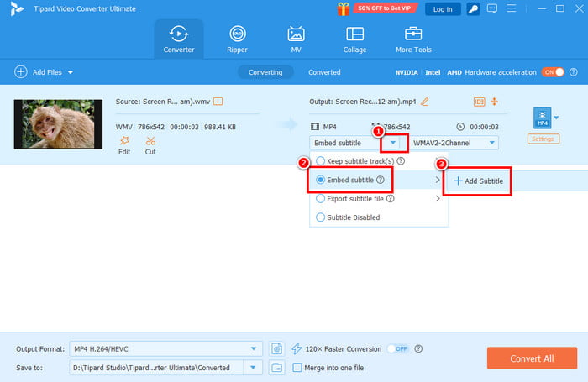The height and width of the screenshot is (382, 588).
Task: Click Add Subtitle in the submenu
Action: (x=478, y=181)
